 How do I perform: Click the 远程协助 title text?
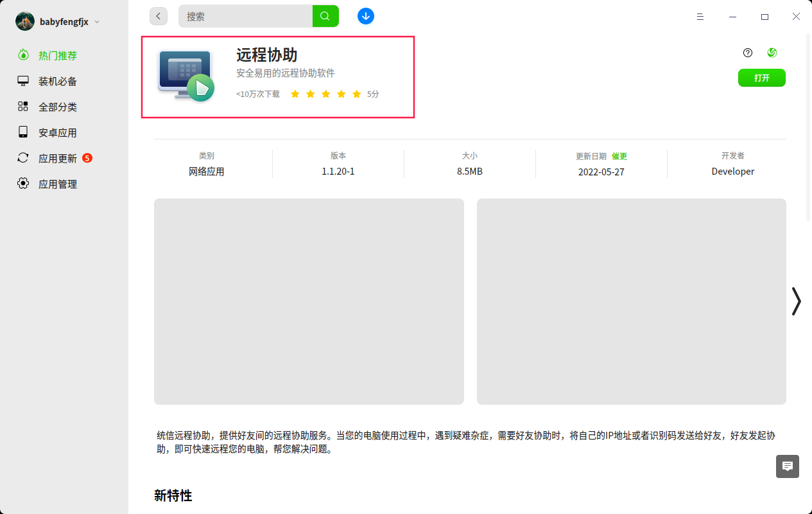coord(267,55)
